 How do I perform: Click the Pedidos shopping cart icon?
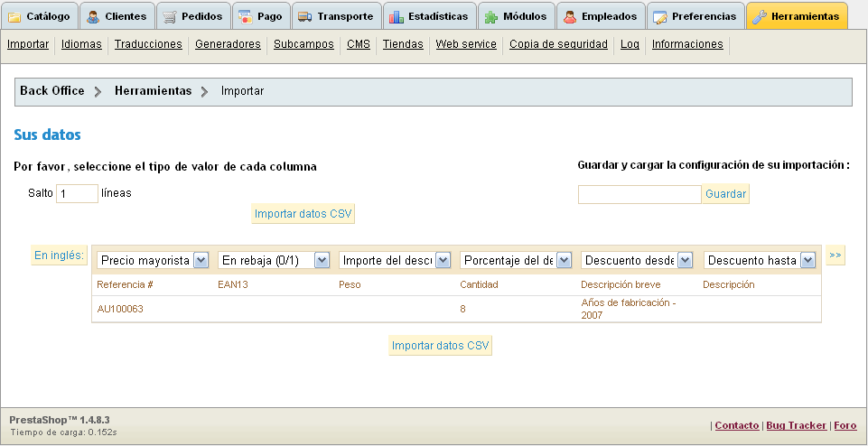click(170, 16)
